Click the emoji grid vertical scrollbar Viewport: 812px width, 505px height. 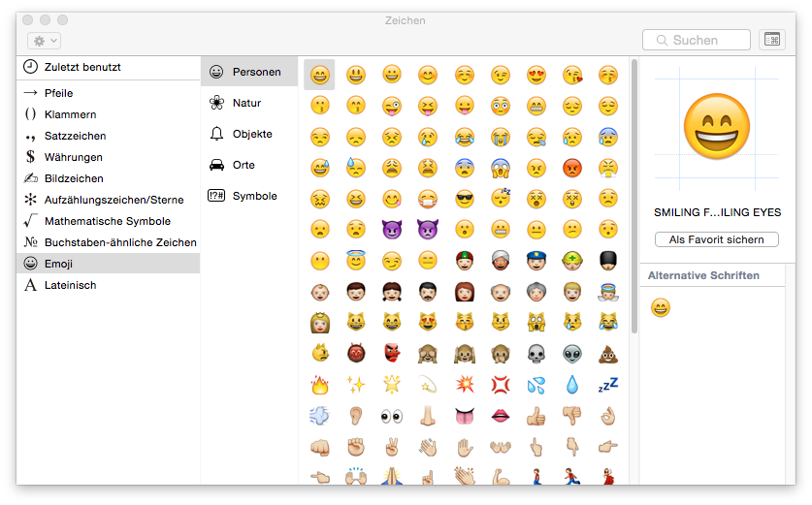pos(634,197)
